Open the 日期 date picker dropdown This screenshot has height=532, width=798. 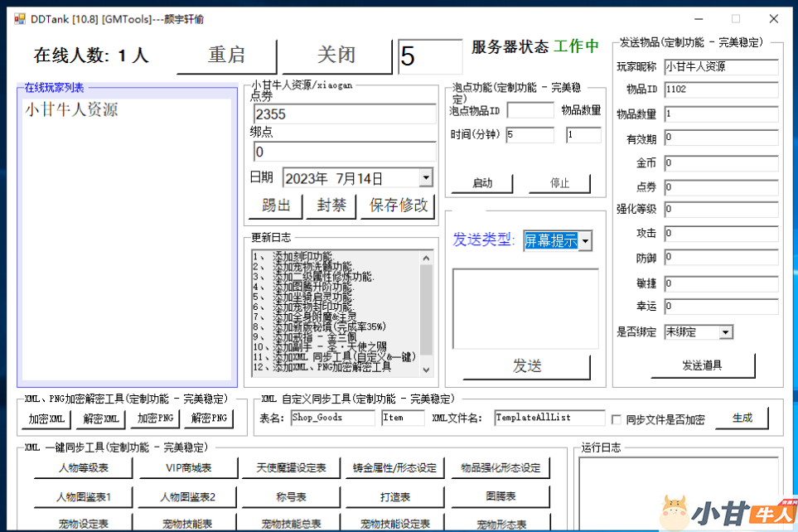pos(425,177)
